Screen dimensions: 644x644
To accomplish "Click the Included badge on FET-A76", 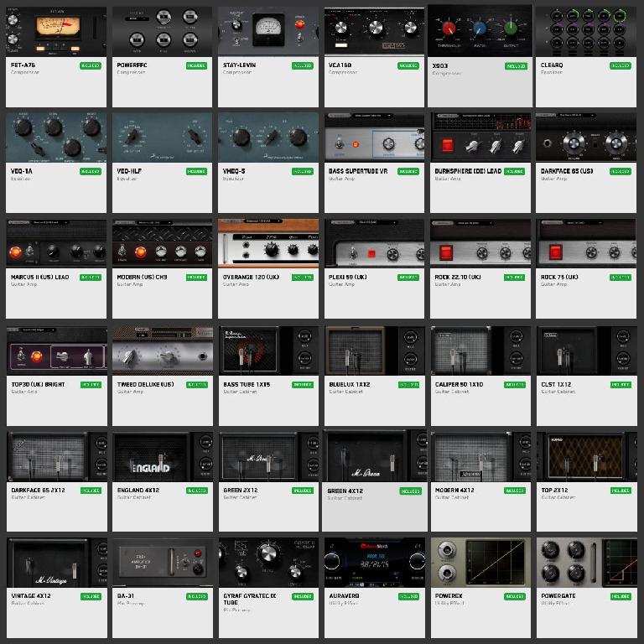I will tap(91, 65).
